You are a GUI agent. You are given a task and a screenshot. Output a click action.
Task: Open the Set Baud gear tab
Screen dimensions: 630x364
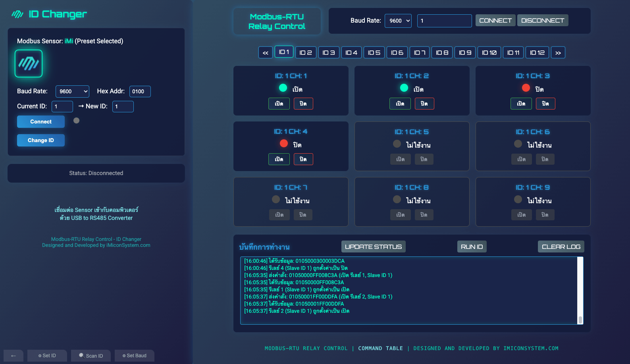tap(135, 356)
